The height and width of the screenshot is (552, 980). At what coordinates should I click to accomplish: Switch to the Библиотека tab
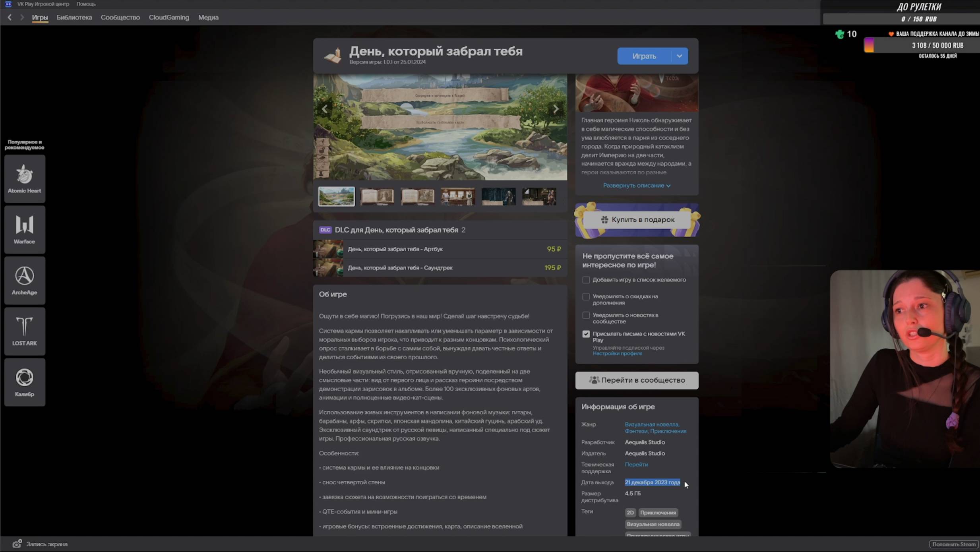click(x=74, y=17)
